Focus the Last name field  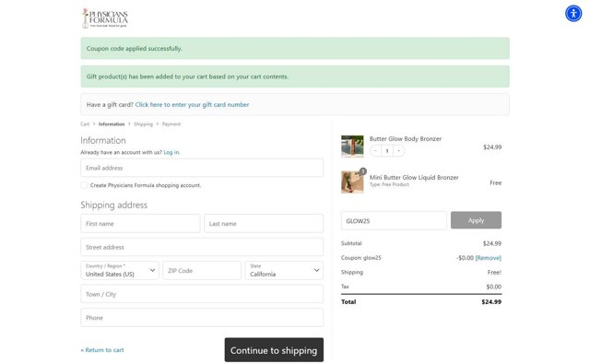264,223
